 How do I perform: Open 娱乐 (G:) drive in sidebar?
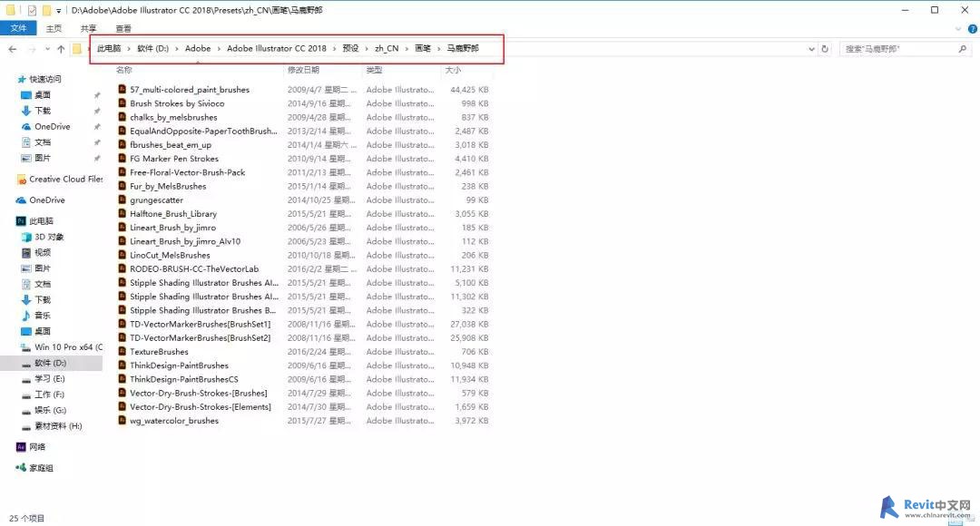point(44,411)
